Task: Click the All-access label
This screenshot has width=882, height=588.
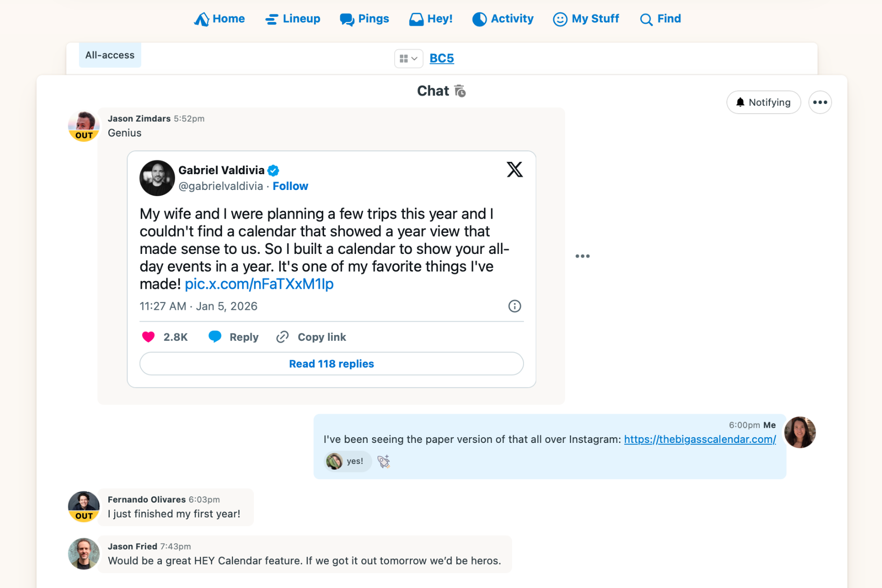Action: 110,55
